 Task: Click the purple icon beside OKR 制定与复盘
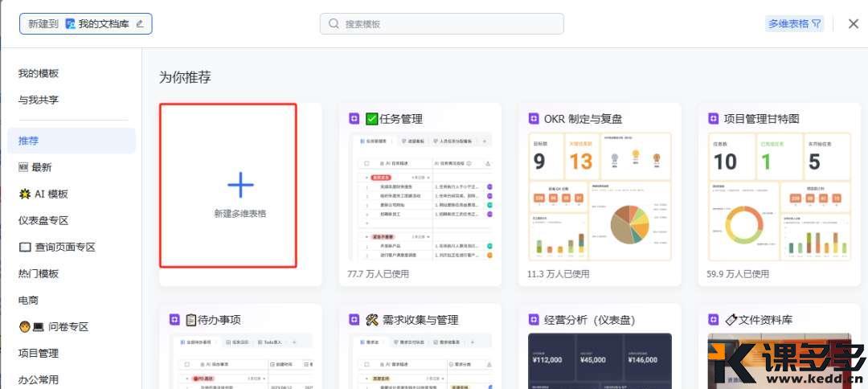click(534, 118)
